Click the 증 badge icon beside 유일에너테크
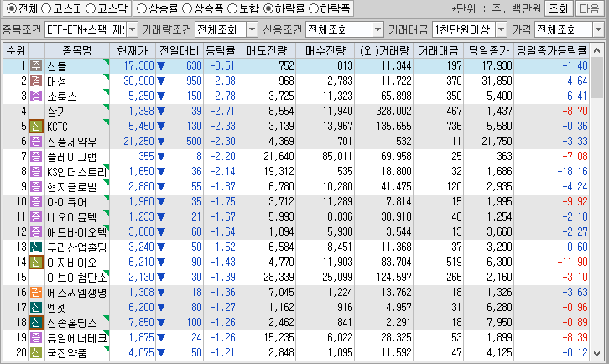 (36, 338)
